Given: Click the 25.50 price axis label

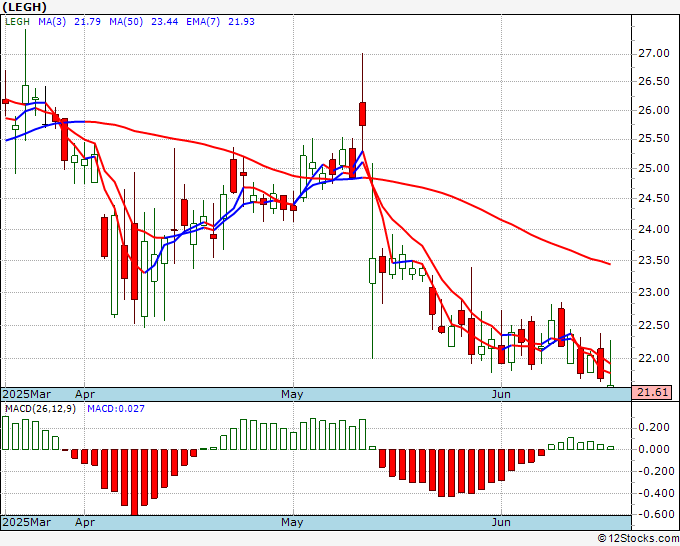Looking at the screenshot, I should pos(654,139).
